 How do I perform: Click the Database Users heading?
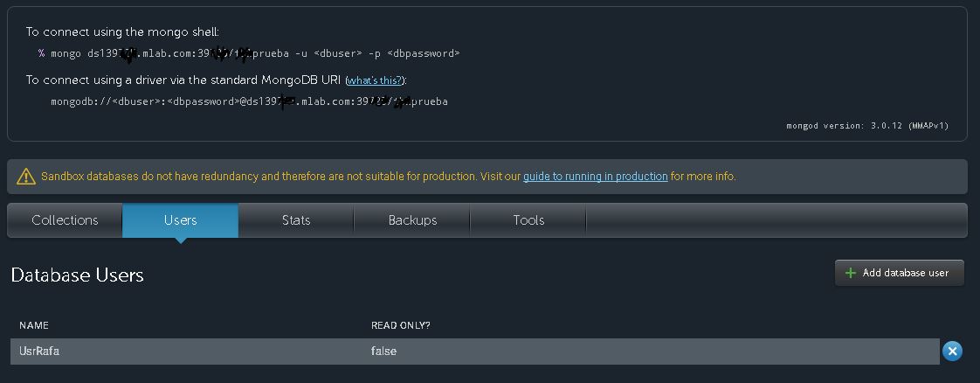pos(78,275)
